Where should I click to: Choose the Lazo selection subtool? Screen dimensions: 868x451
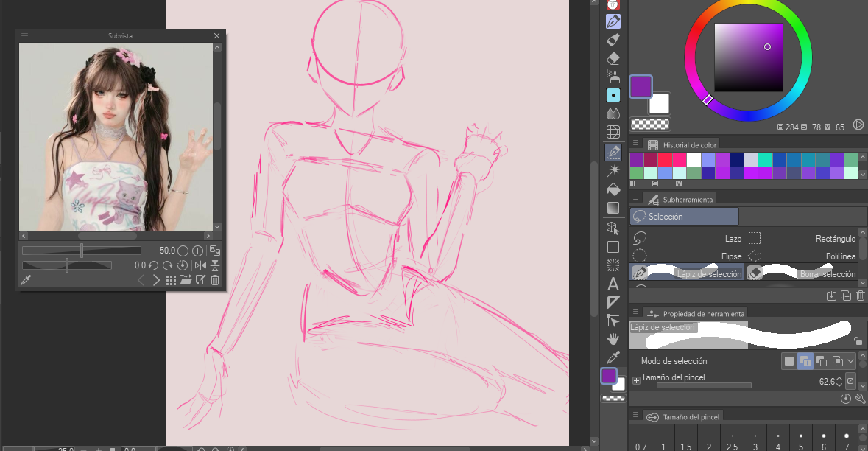coord(686,239)
